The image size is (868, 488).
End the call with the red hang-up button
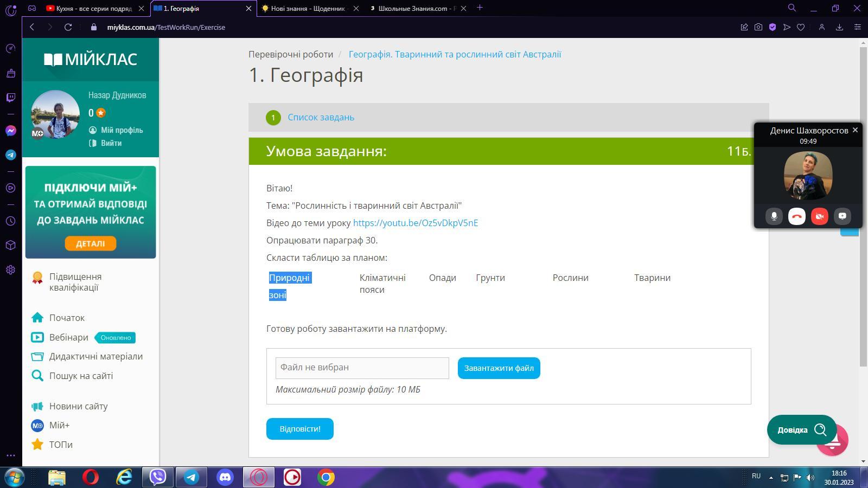pyautogui.click(x=796, y=216)
